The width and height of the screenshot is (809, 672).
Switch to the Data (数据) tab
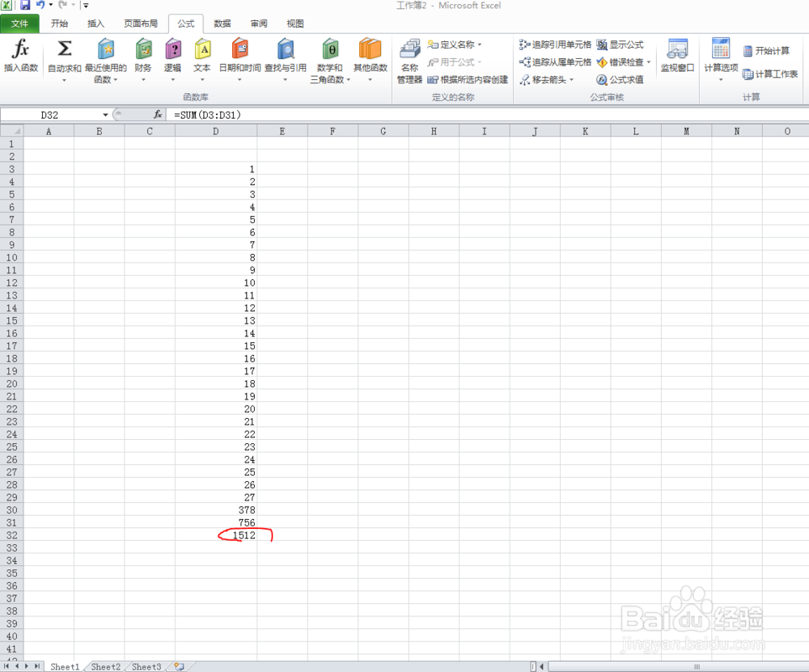click(222, 23)
